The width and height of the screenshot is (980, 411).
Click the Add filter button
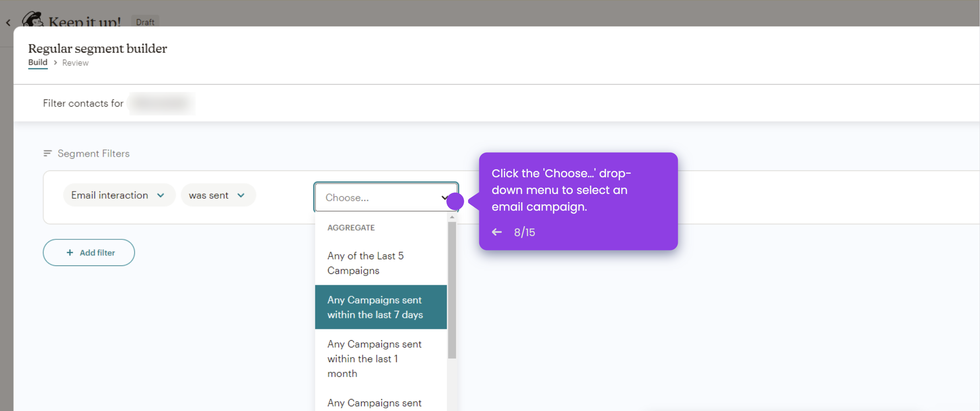pyautogui.click(x=88, y=252)
